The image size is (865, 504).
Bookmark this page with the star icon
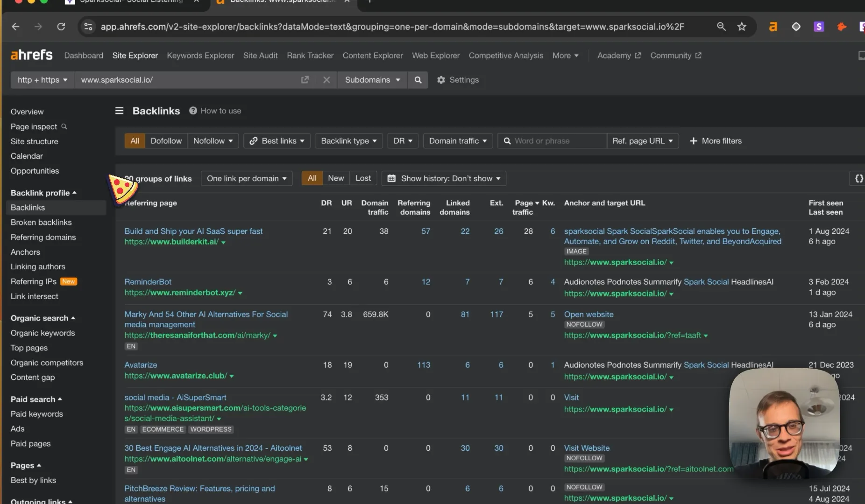[742, 27]
